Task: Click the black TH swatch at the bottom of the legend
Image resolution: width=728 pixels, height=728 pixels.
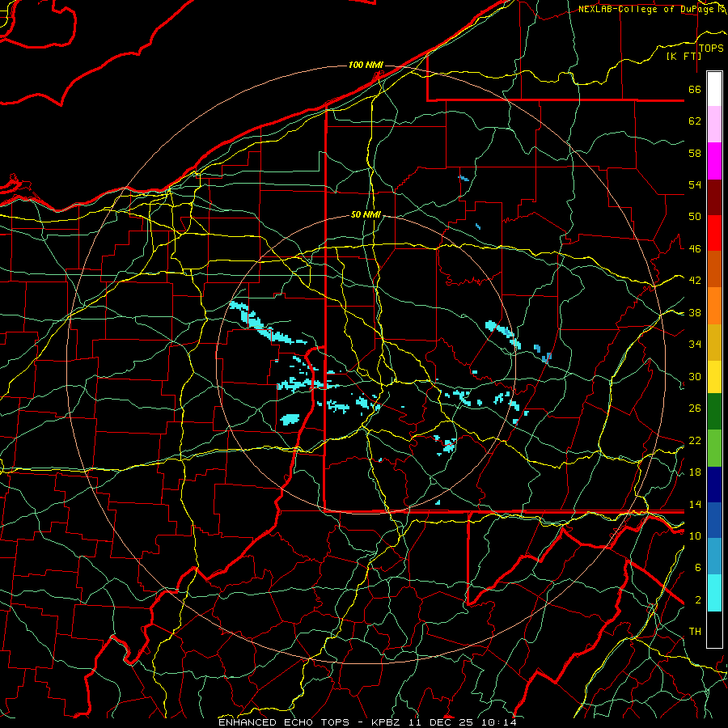Action: 714,629
